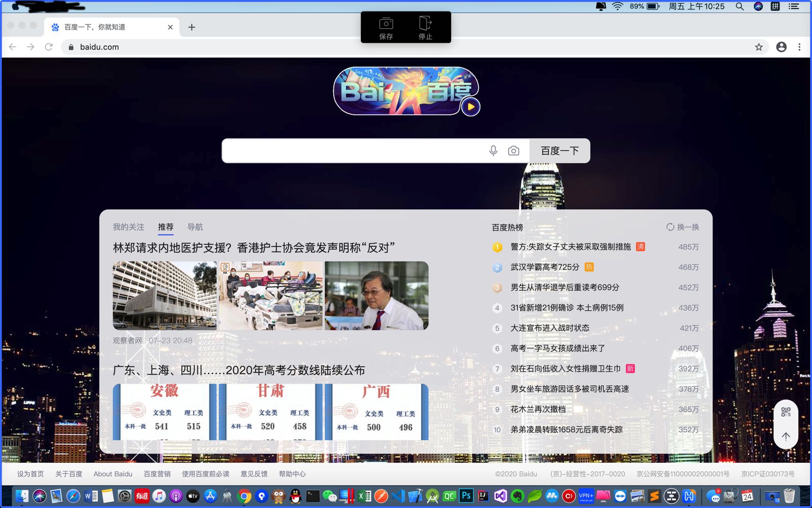Open QQ penguin icon in the Dock
Viewport: 812px width, 508px height.
coord(295,496)
